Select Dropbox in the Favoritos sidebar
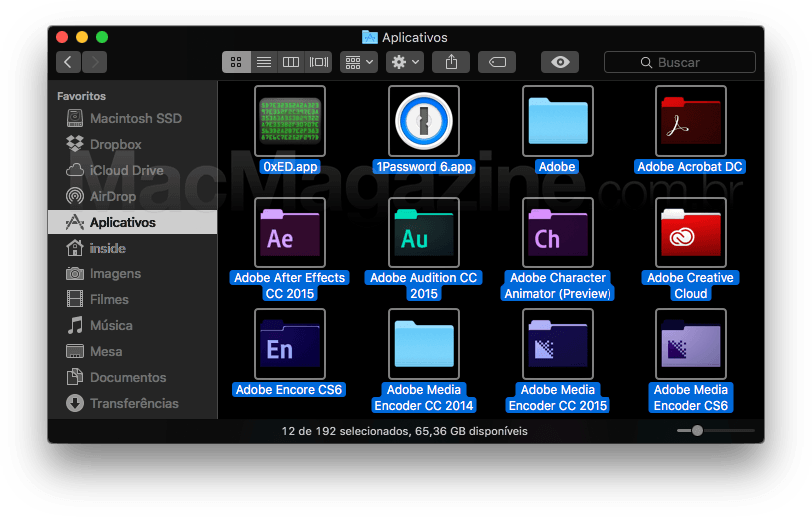 tap(115, 144)
